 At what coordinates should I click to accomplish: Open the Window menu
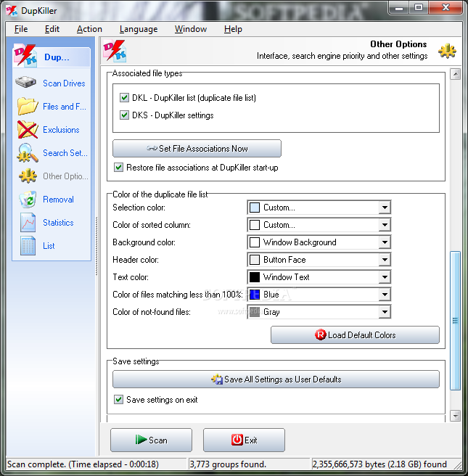click(191, 29)
